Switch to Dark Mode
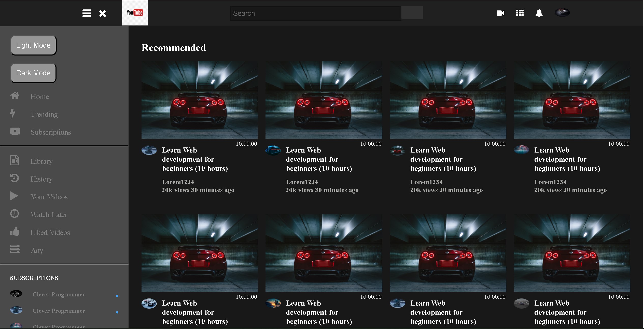 (x=33, y=73)
